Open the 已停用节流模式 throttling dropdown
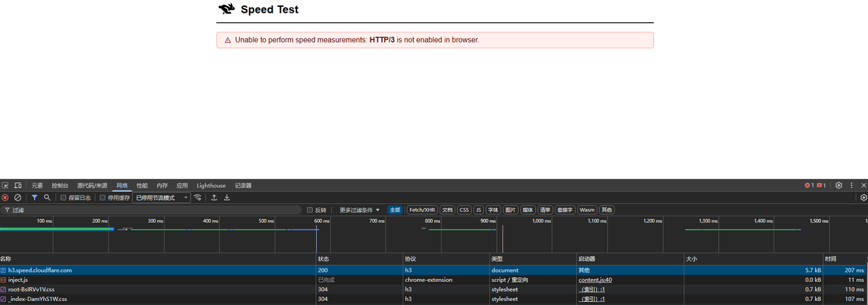Screen dimensions: 868x305 coord(161,198)
